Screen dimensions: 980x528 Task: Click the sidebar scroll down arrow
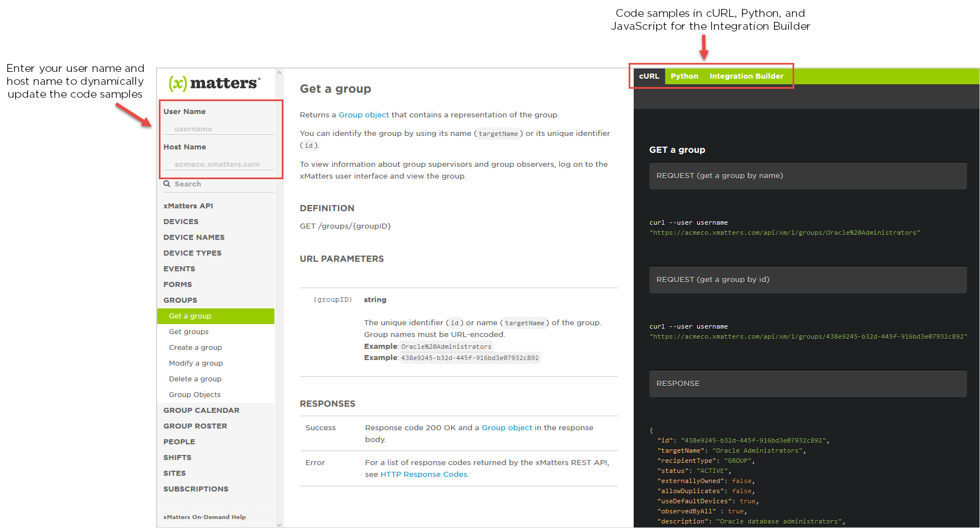(x=279, y=525)
